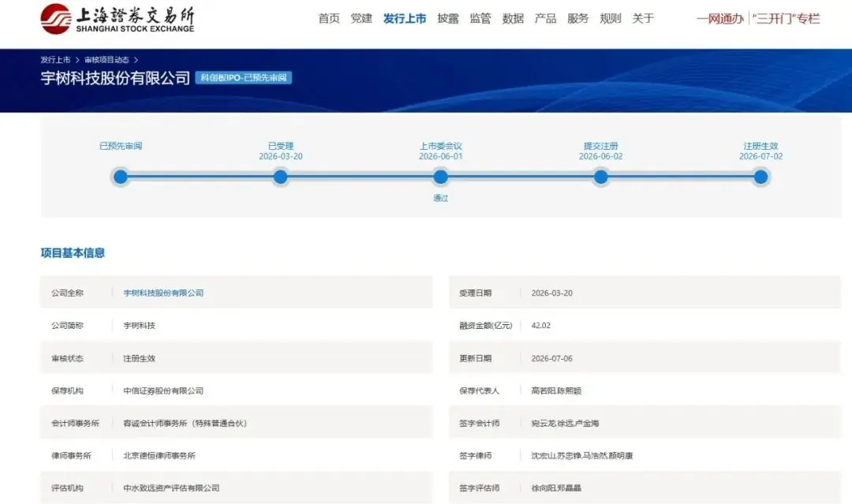852x504 pixels.
Task: Select the 发行上市 navigation tab
Action: tap(405, 18)
